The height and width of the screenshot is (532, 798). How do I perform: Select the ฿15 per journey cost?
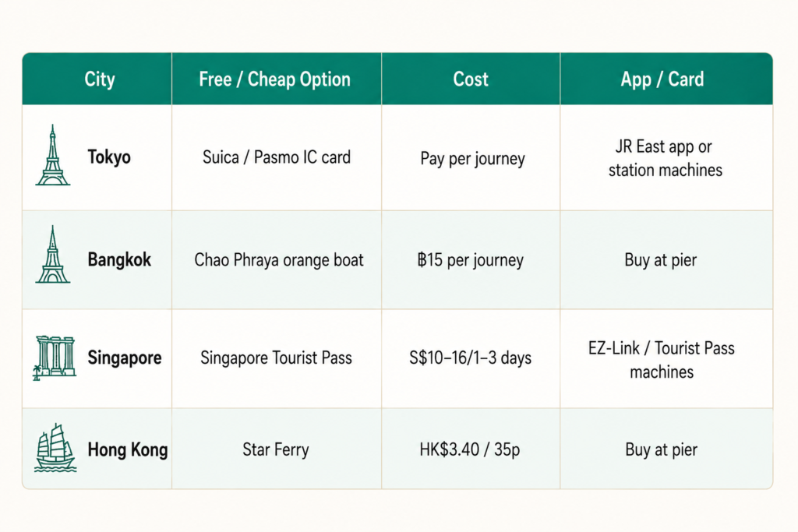470,260
